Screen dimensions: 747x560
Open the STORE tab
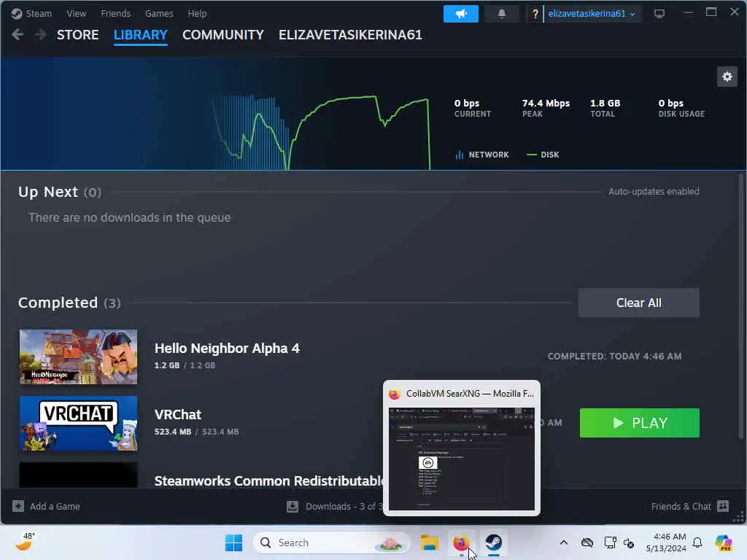(77, 35)
